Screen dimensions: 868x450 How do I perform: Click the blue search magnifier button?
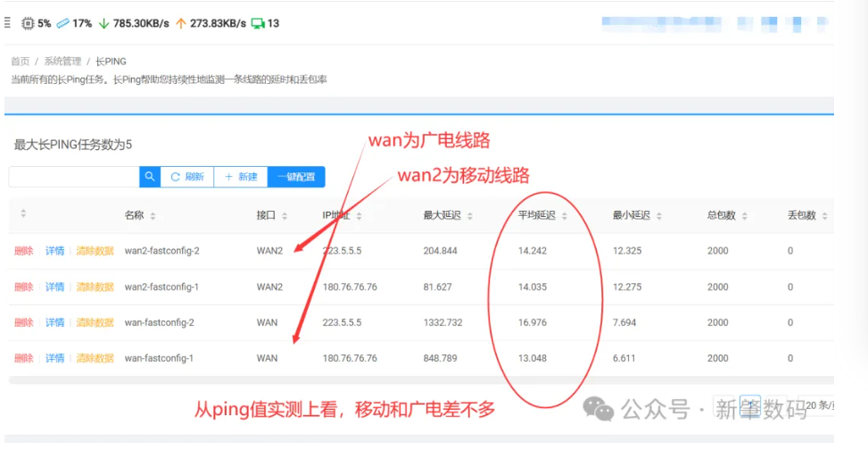tap(150, 177)
